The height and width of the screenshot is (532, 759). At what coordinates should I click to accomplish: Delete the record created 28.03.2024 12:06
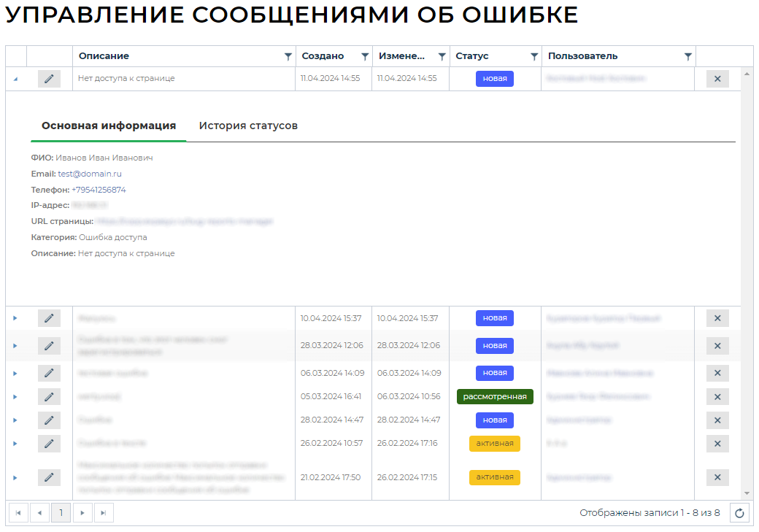tap(717, 346)
